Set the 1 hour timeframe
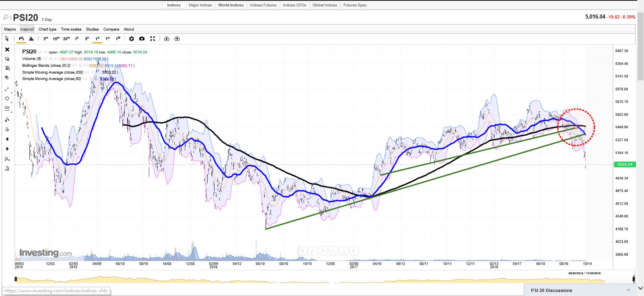This screenshot has height=296, width=644. click(76, 39)
